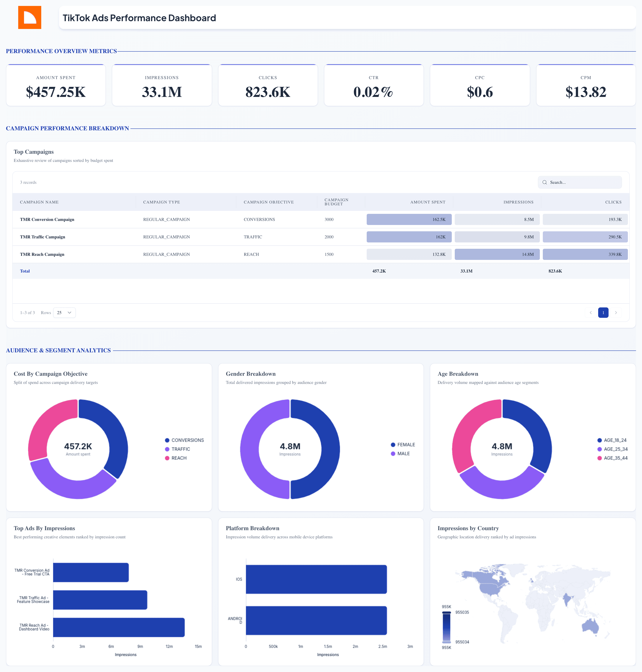Sort by Clicks column header
This screenshot has width=642, height=672.
point(613,202)
